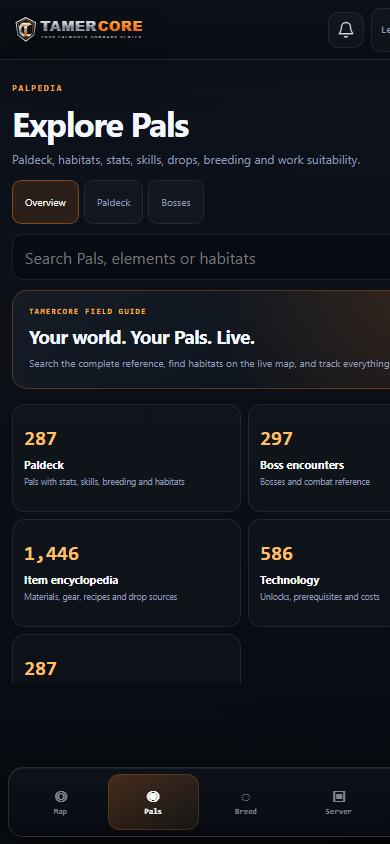Click the '1,446' item count
The height and width of the screenshot is (844, 390).
[52, 553]
